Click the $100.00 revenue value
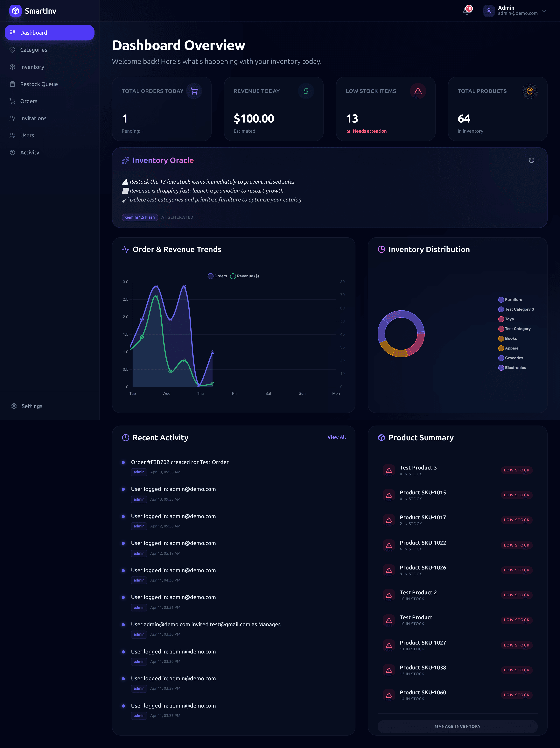 (x=254, y=119)
